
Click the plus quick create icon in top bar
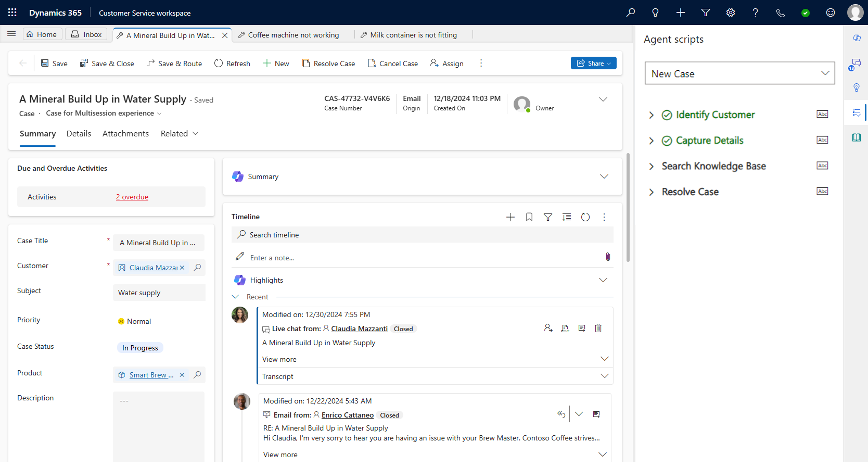click(680, 12)
